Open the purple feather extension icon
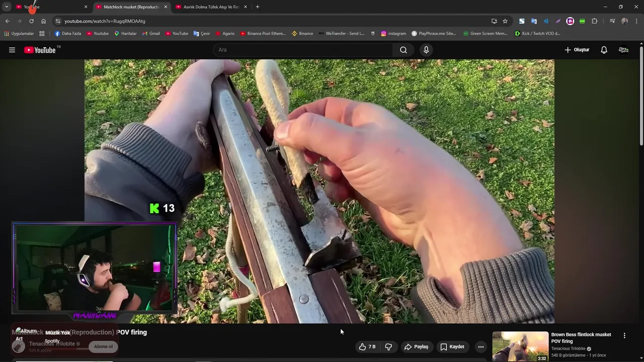This screenshot has height=362, width=644. (x=558, y=21)
